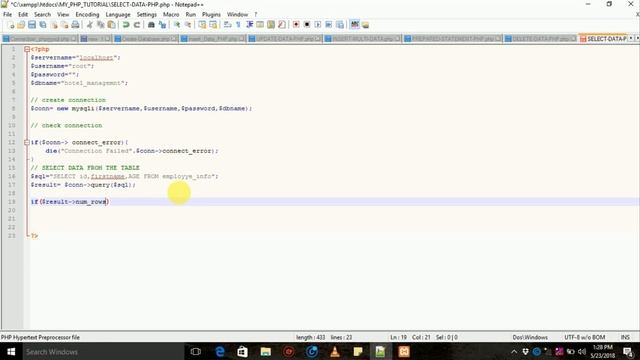Click the Spell Check ABC toolbar icon
This screenshot has height=360, width=640.
pyautogui.click(x=355, y=25)
